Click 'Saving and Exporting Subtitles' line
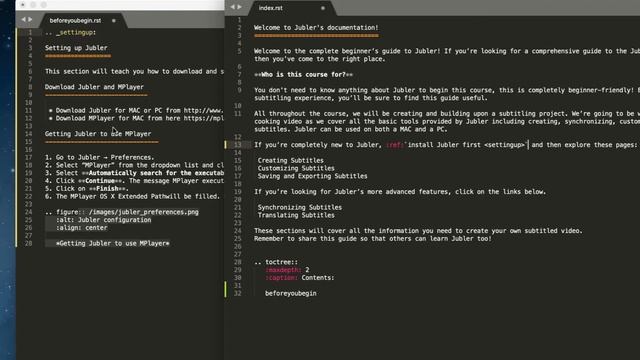640x360 pixels. click(x=312, y=176)
